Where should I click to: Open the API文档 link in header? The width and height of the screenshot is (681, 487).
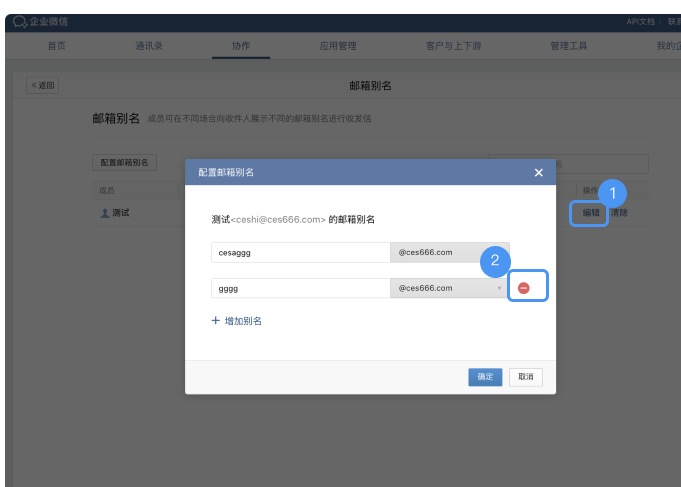coord(640,22)
